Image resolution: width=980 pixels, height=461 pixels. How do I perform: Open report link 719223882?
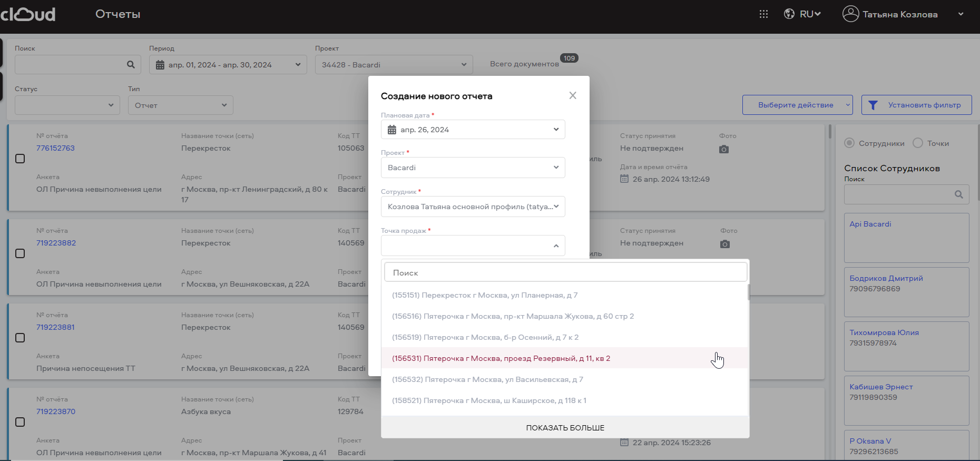56,243
